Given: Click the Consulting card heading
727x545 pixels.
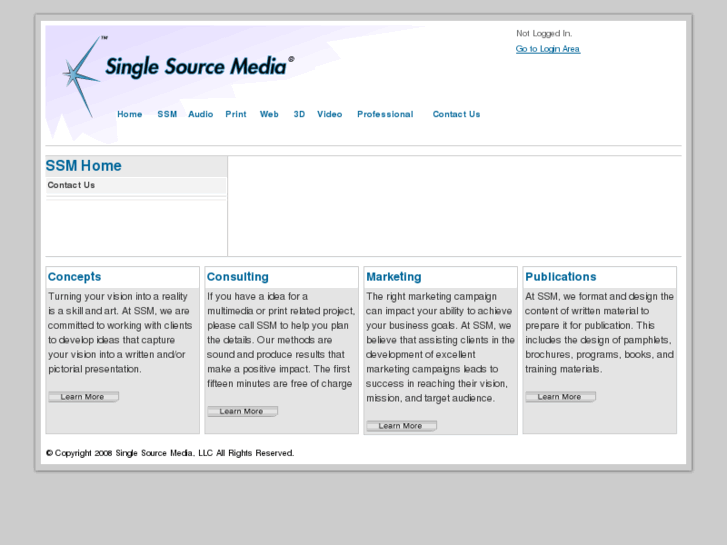Looking at the screenshot, I should (237, 276).
